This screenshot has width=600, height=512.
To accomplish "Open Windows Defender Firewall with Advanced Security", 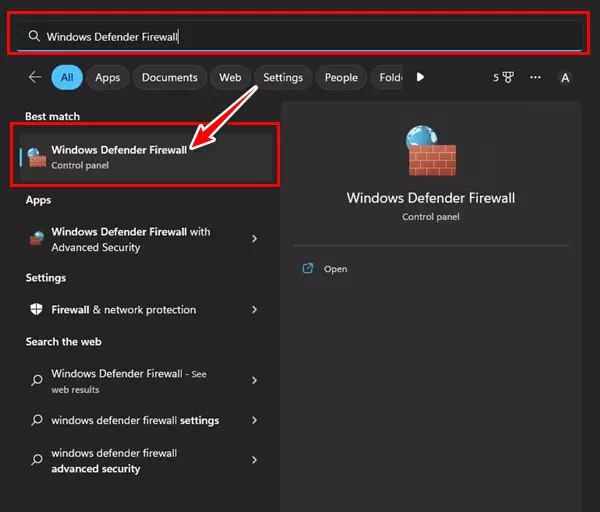I will pyautogui.click(x=145, y=239).
